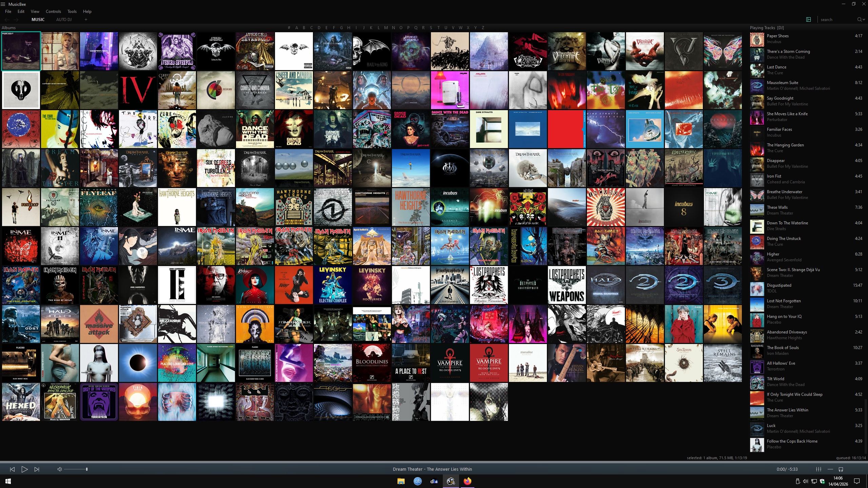Open the equalizer sliders icon

(818, 469)
